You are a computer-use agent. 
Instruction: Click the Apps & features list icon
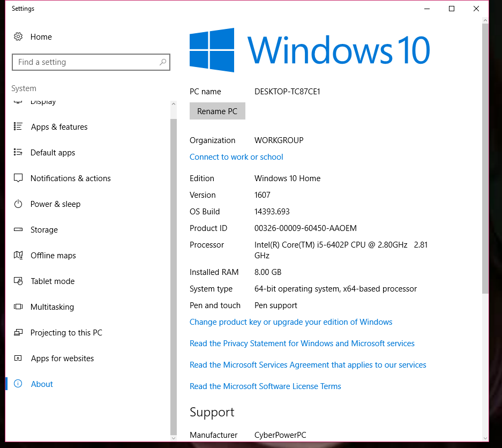18,127
